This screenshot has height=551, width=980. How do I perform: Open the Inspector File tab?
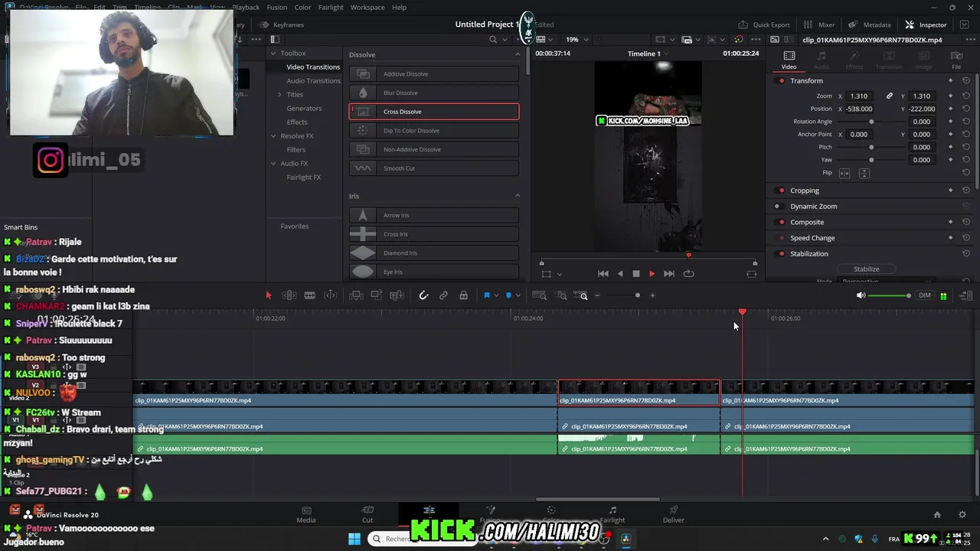coord(956,60)
